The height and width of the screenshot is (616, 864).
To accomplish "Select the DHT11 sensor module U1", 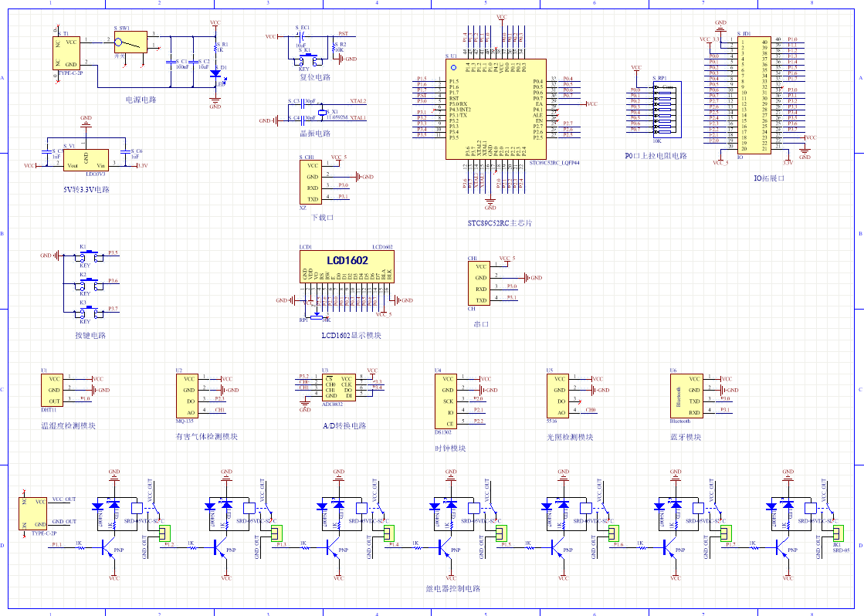I will pos(54,390).
